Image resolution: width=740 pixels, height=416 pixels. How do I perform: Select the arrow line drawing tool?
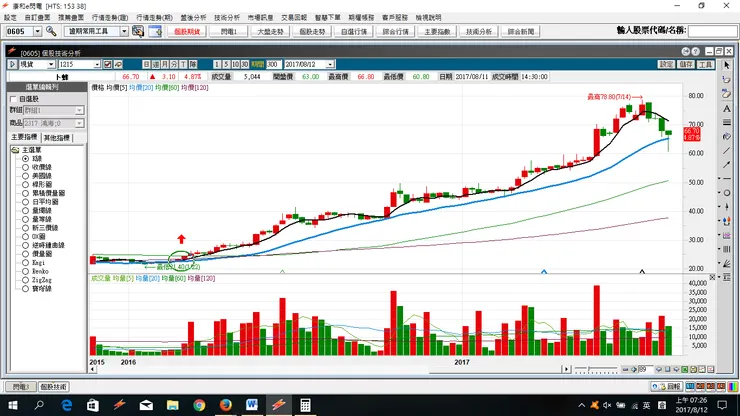(727, 164)
